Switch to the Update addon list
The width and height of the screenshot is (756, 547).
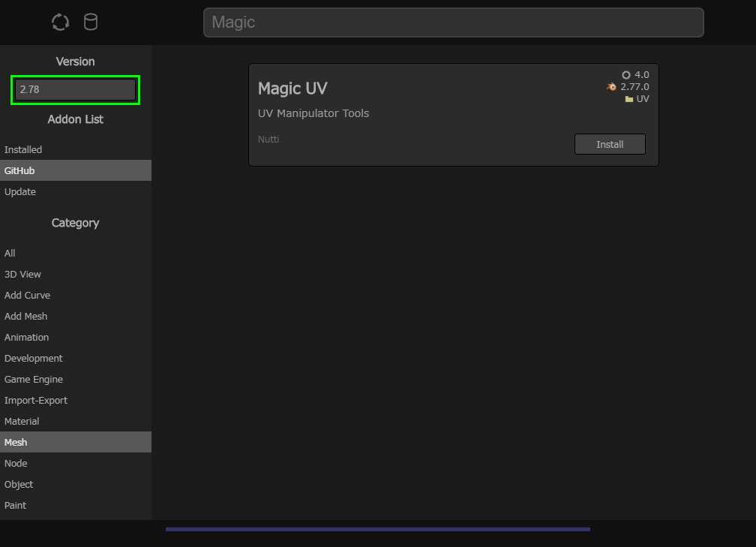pos(76,191)
